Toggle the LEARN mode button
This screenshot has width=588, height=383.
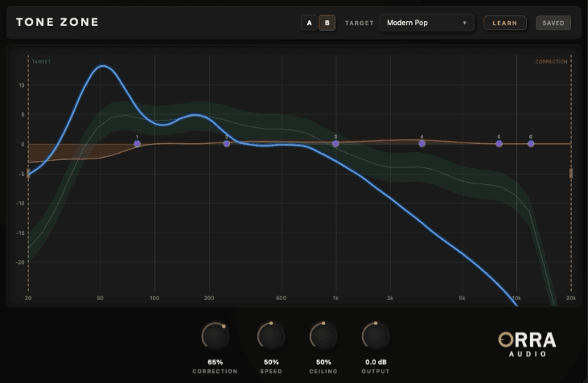click(x=504, y=23)
